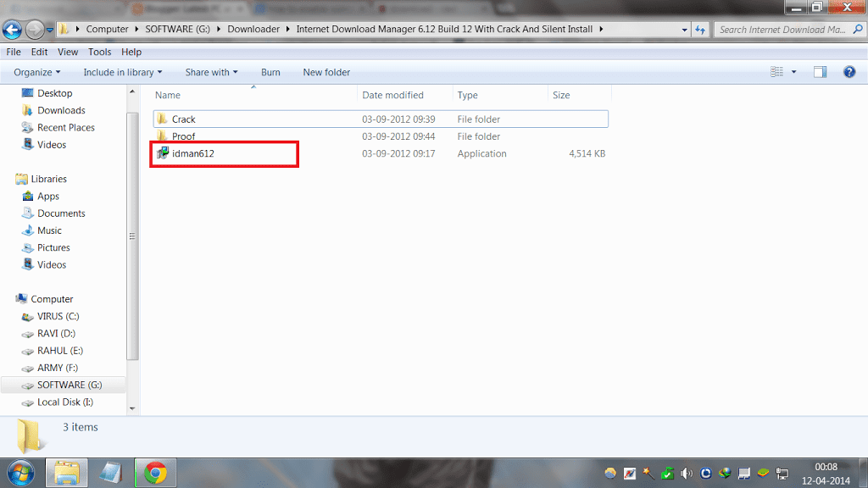
Task: Open recent pages dropdown next to Forward
Action: click(49, 30)
